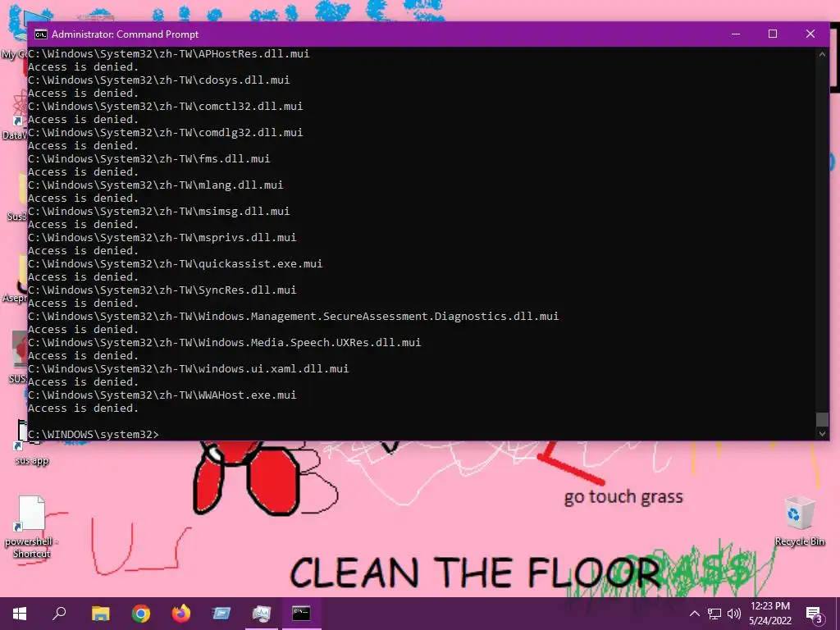Close the Command Prompt window
Screen dimensions: 840x630
click(810, 34)
